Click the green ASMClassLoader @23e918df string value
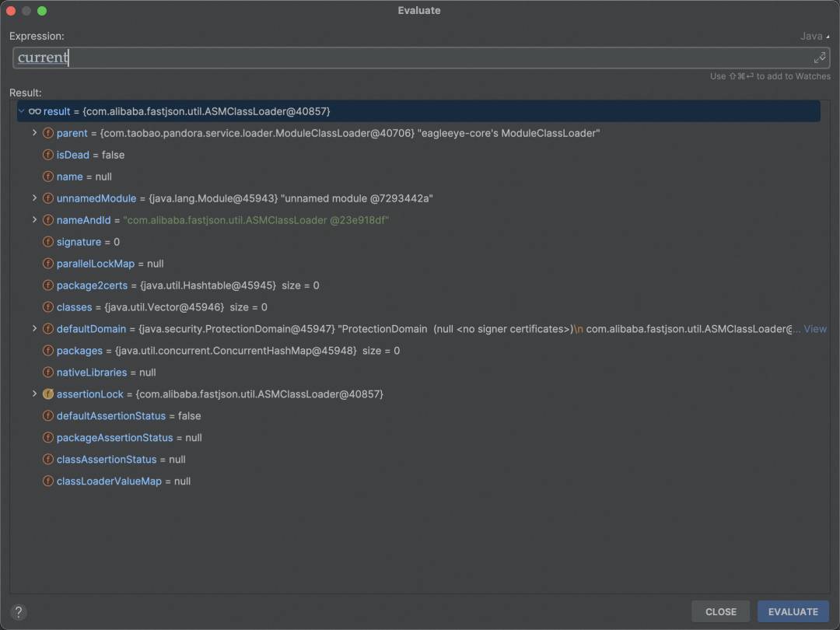Image resolution: width=840 pixels, height=630 pixels. 256,220
